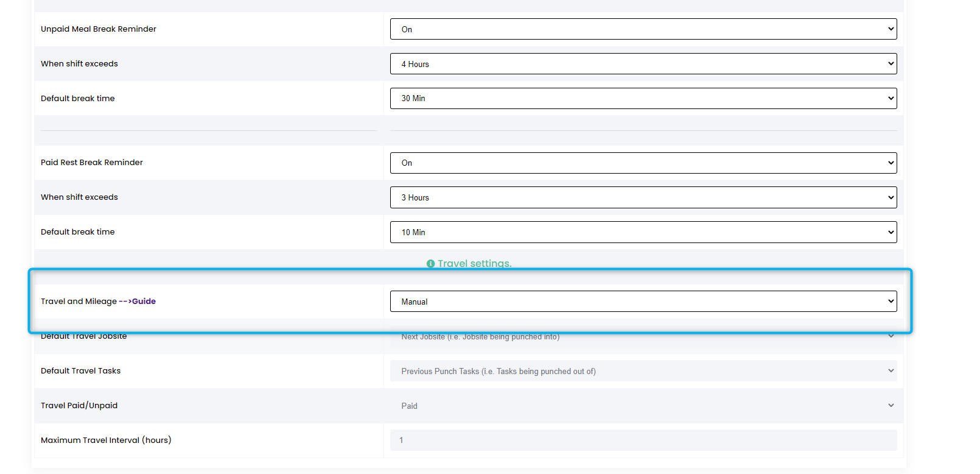
Task: Click the Travel settings info icon
Action: click(x=430, y=264)
